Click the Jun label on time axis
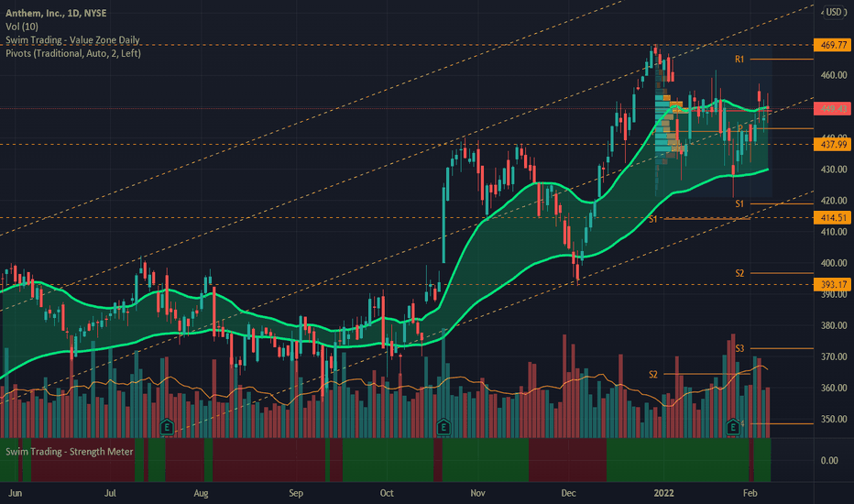The width and height of the screenshot is (854, 504). click(15, 493)
